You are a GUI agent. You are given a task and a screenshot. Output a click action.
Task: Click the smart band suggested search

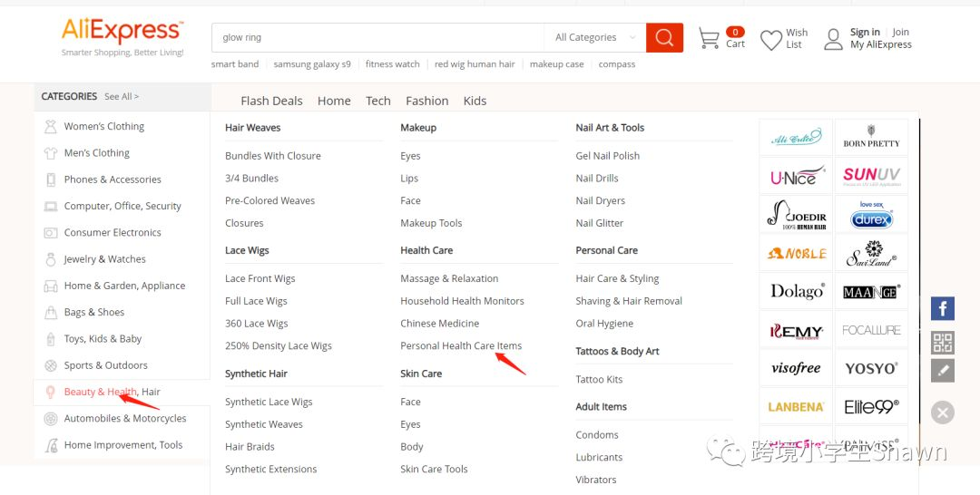coord(235,64)
